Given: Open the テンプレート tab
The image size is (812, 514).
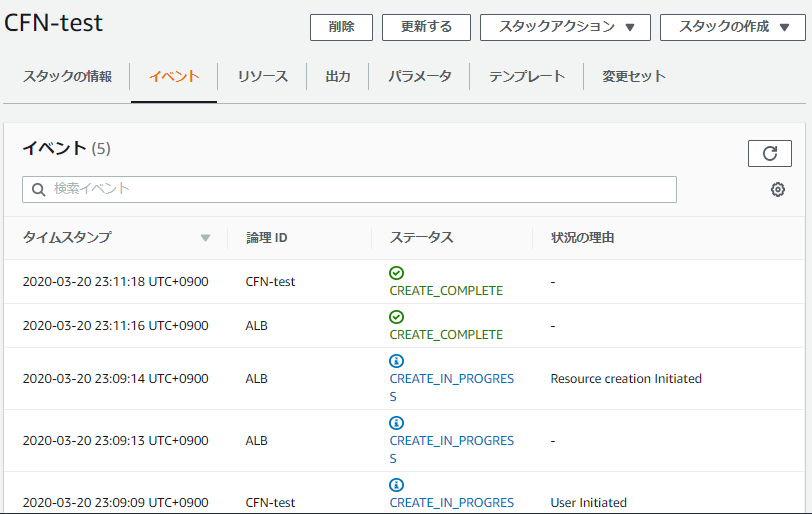Looking at the screenshot, I should click(527, 77).
